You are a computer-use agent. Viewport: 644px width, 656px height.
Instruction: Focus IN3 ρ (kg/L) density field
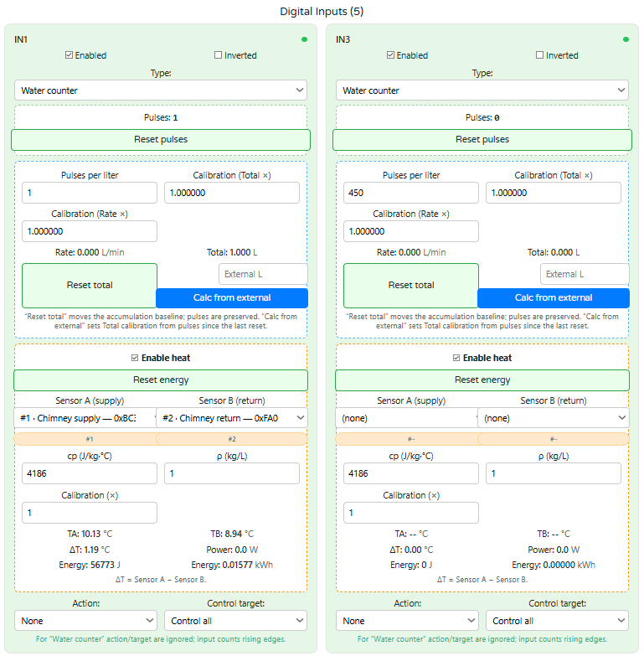[554, 473]
